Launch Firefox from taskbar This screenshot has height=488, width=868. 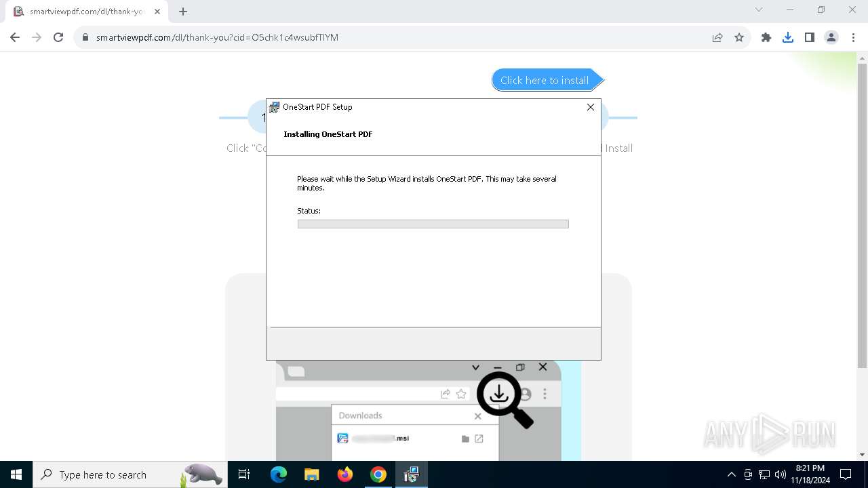(345, 474)
